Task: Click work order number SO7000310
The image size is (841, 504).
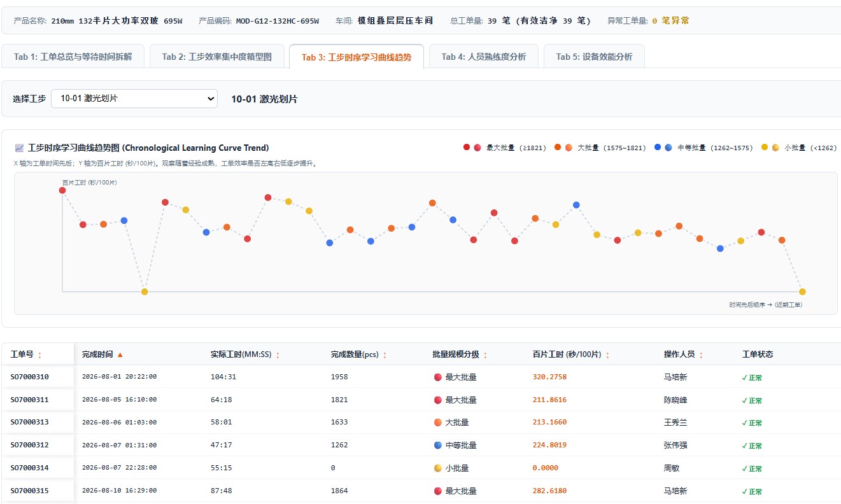Action: 29,377
